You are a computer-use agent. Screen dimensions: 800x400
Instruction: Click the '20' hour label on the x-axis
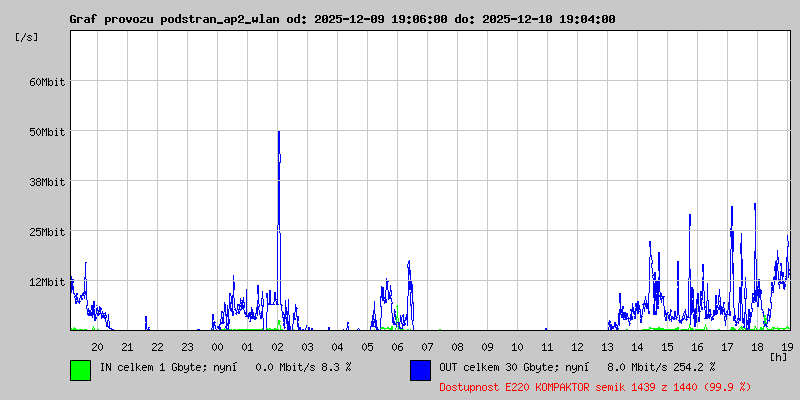[x=97, y=347]
